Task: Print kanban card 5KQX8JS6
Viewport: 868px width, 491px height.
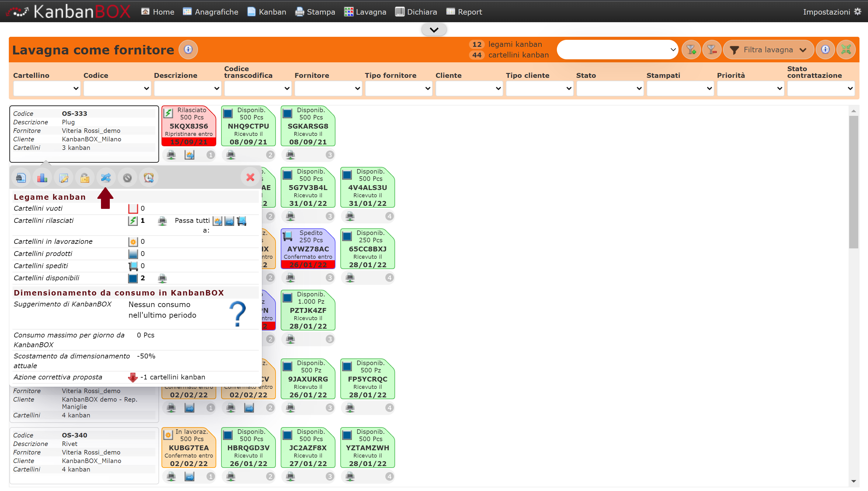Action: (x=171, y=155)
